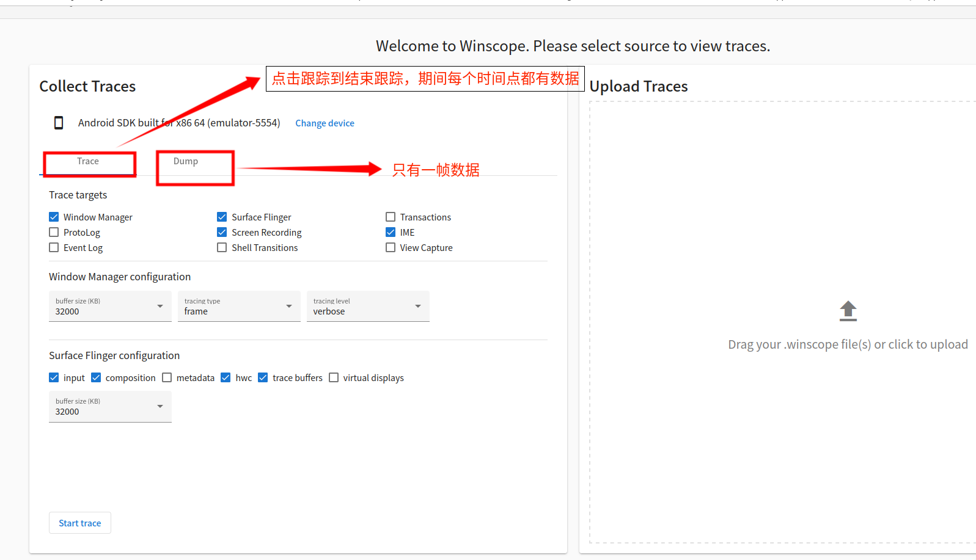Click the Upload Traces heading
Image resolution: width=976 pixels, height=560 pixels.
[639, 86]
